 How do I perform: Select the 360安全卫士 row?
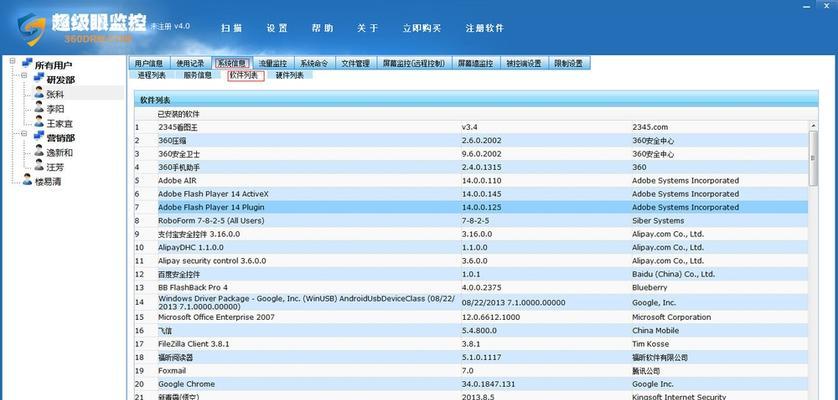[471, 154]
